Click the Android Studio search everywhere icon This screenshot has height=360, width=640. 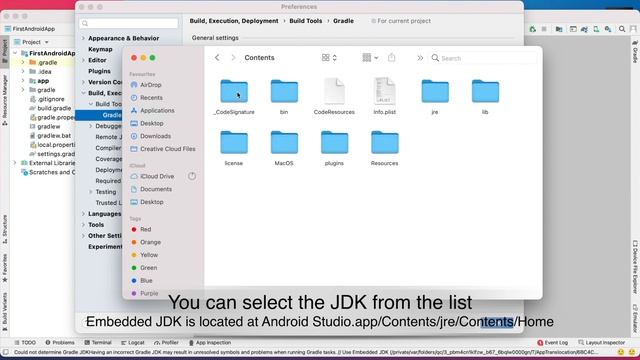coord(622,29)
